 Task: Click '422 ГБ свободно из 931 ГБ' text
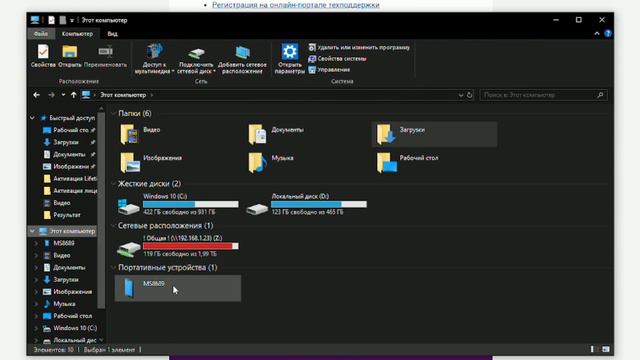coord(179,212)
